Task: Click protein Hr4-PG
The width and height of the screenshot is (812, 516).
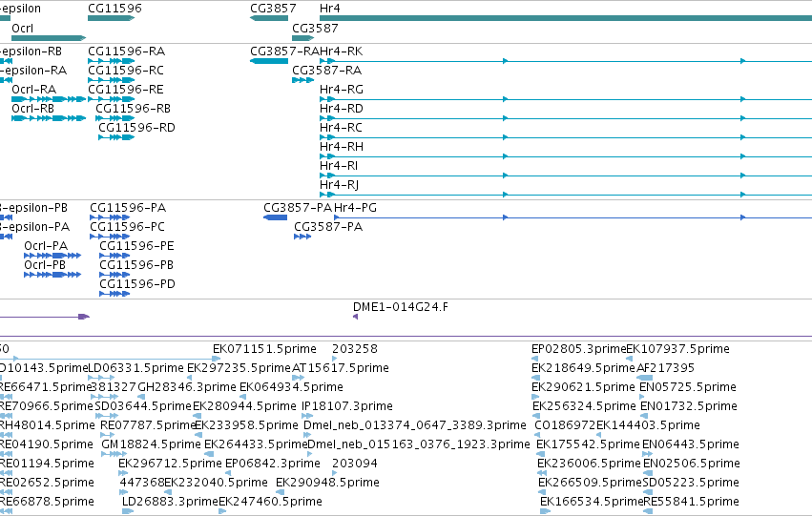Action: (x=573, y=217)
